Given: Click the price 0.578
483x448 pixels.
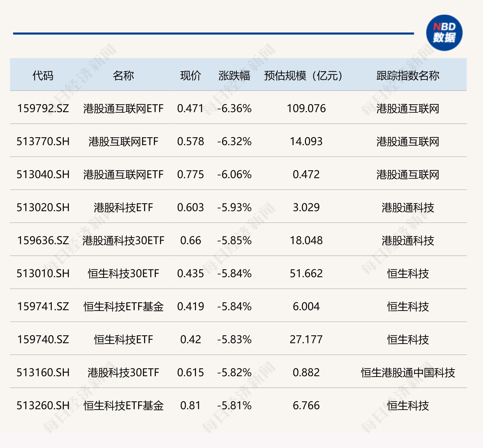Looking at the screenshot, I should (x=190, y=141).
